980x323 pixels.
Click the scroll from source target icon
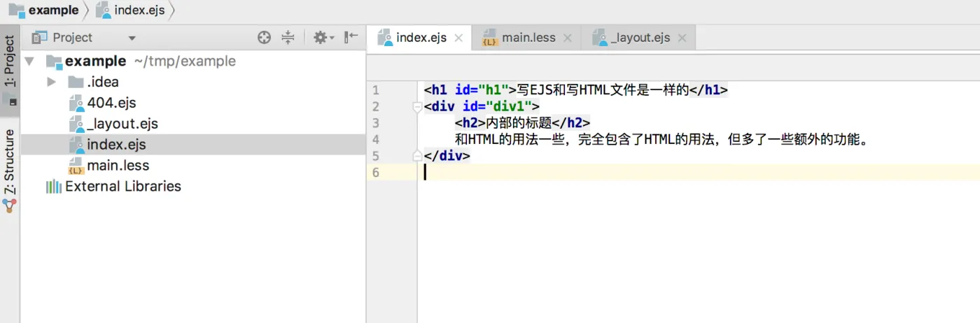pyautogui.click(x=264, y=38)
